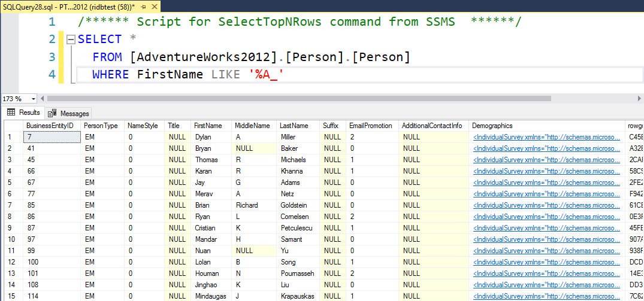This screenshot has width=644, height=301.
Task: Click the horizontal scrollbar left arrow
Action: tap(41, 98)
